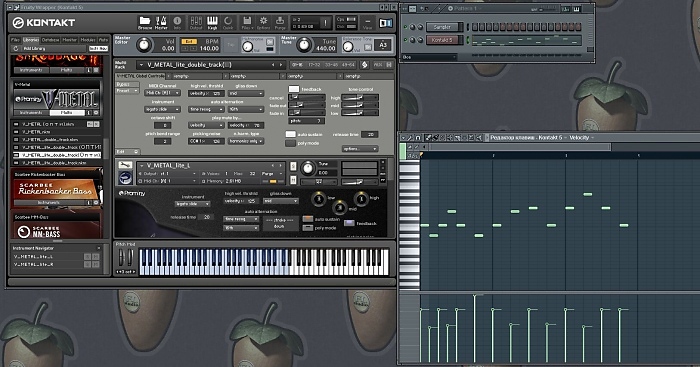Click the wrench icon on V_METAL_lite_L instrument
Image resolution: width=700 pixels, height=367 pixels.
coord(125,165)
